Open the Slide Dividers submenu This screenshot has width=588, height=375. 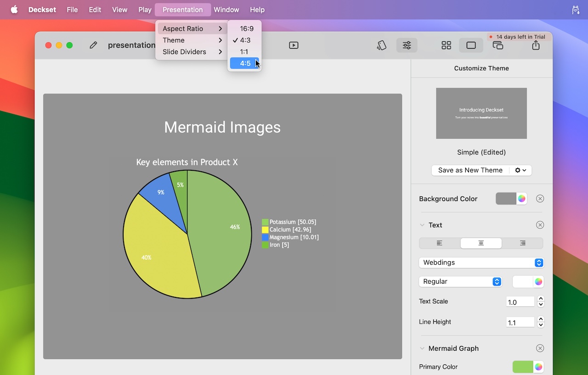(x=192, y=52)
